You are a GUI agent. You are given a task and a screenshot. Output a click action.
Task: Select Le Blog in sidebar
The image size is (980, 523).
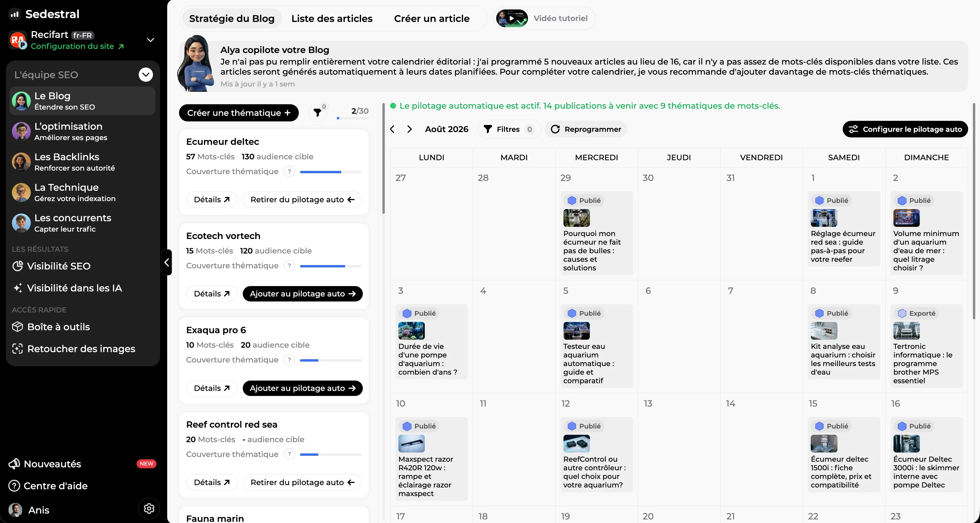[82, 101]
